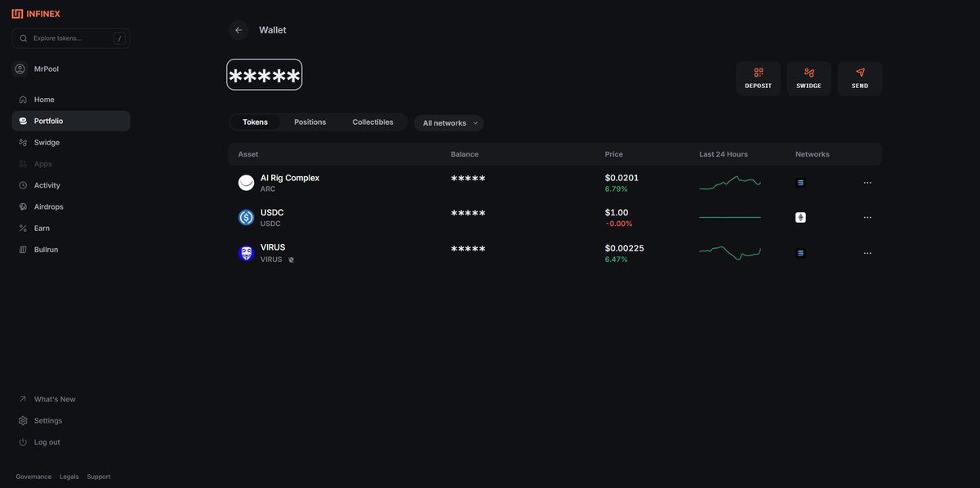Image resolution: width=980 pixels, height=488 pixels.
Task: Click the USDC 24-hour chart
Action: [730, 218]
